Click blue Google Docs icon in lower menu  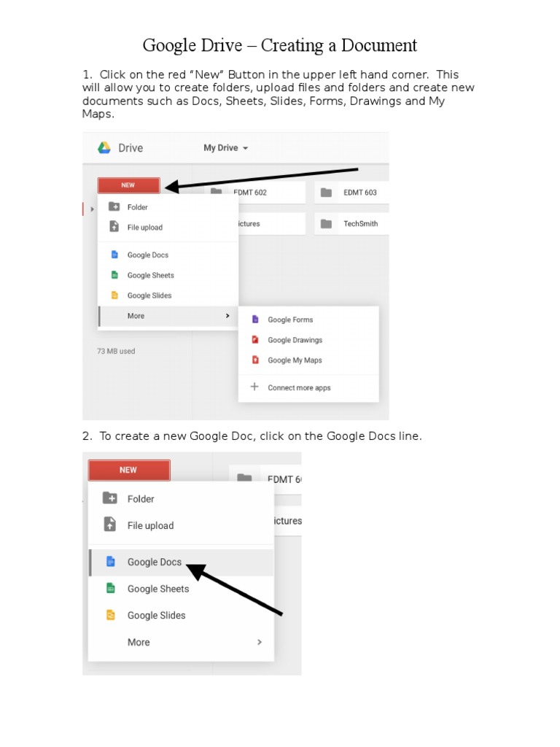pyautogui.click(x=111, y=561)
